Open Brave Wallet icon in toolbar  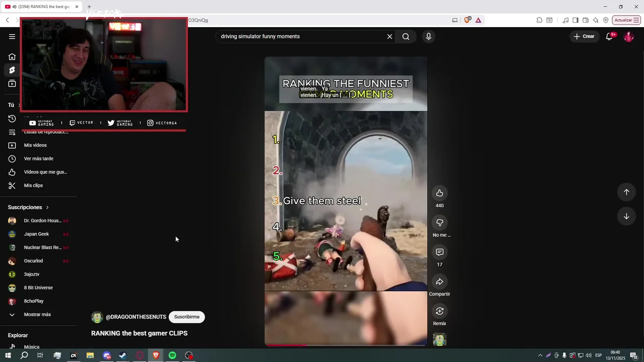click(586, 20)
